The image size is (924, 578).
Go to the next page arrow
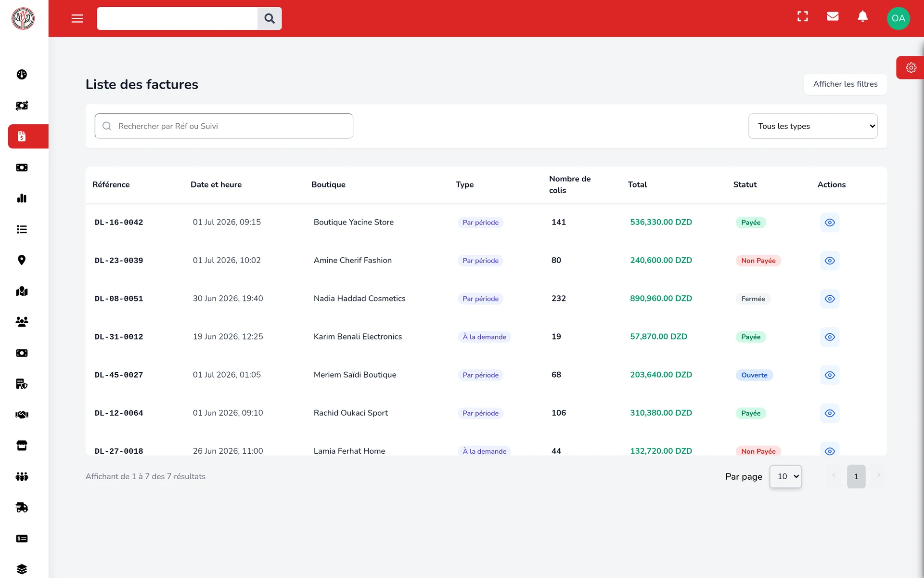878,475
